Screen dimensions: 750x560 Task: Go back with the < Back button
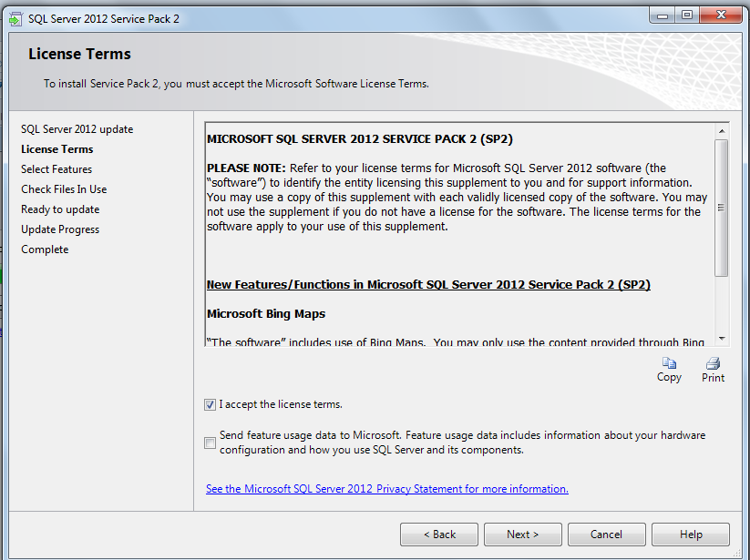click(439, 535)
